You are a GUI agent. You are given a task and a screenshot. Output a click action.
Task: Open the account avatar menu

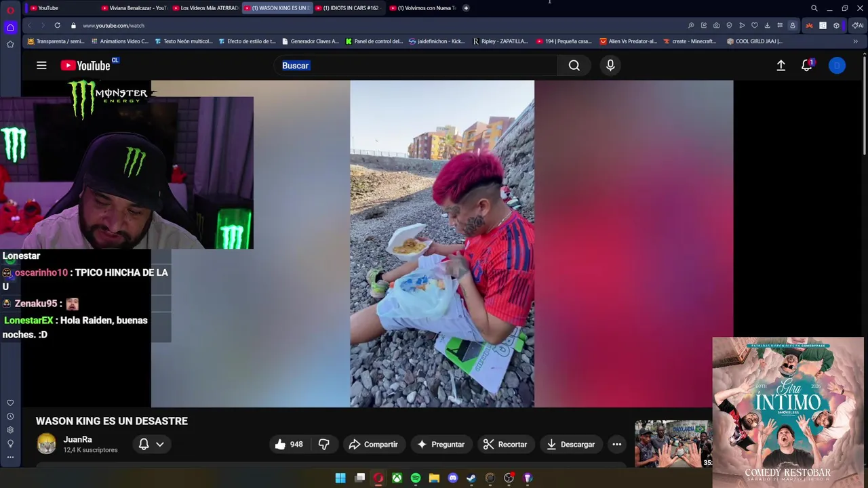point(837,65)
